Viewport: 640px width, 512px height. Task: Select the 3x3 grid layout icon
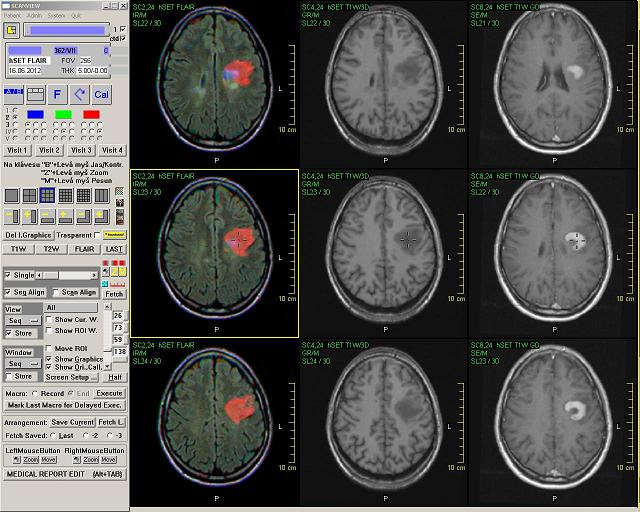47,196
